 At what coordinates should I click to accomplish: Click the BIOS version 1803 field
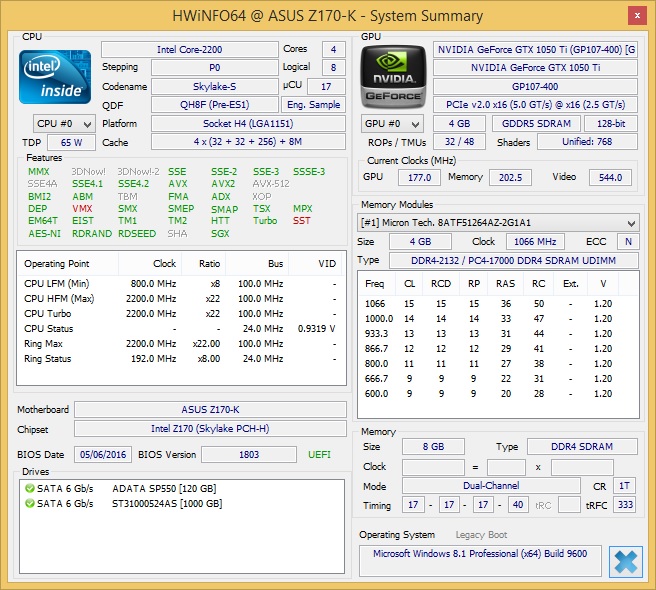[x=249, y=455]
